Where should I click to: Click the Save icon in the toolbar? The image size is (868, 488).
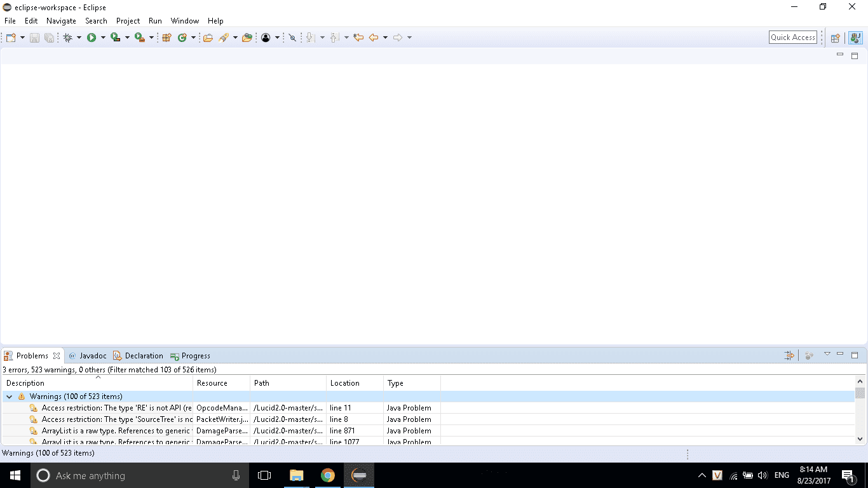(34, 37)
